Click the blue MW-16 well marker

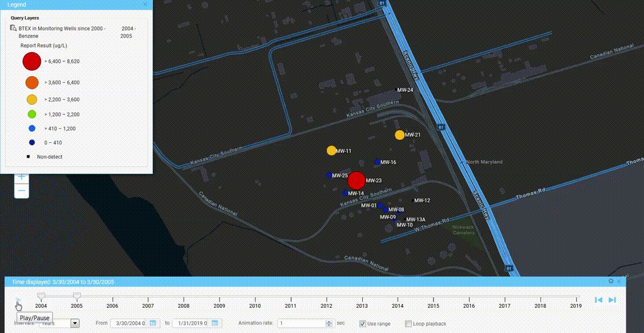(x=377, y=162)
